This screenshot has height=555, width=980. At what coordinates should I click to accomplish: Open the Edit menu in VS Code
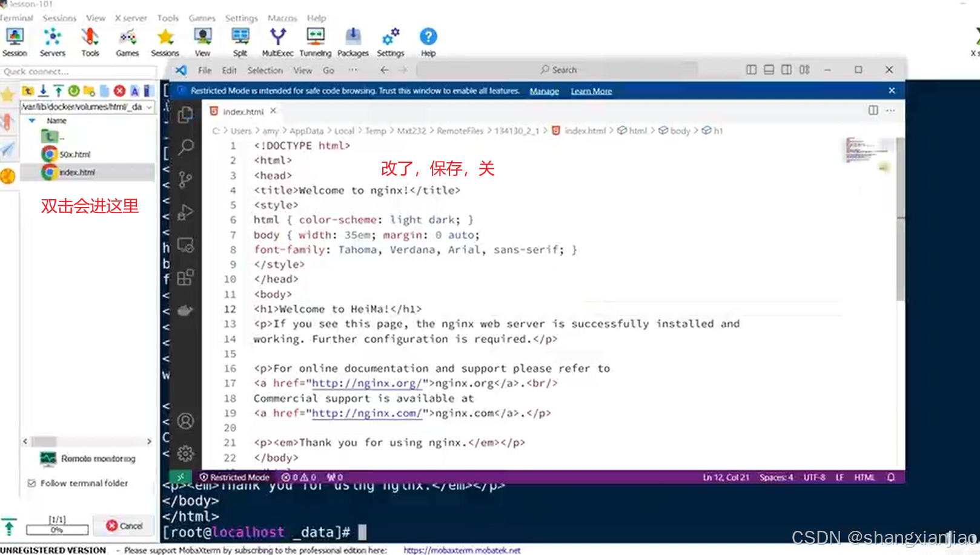pyautogui.click(x=229, y=70)
